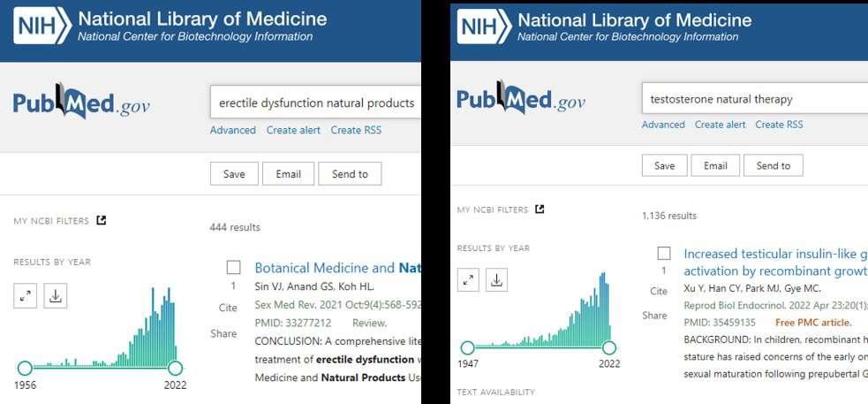Viewport: 868px width, 404px height.
Task: Open the Send to menu above the 1,136 results
Action: click(774, 165)
